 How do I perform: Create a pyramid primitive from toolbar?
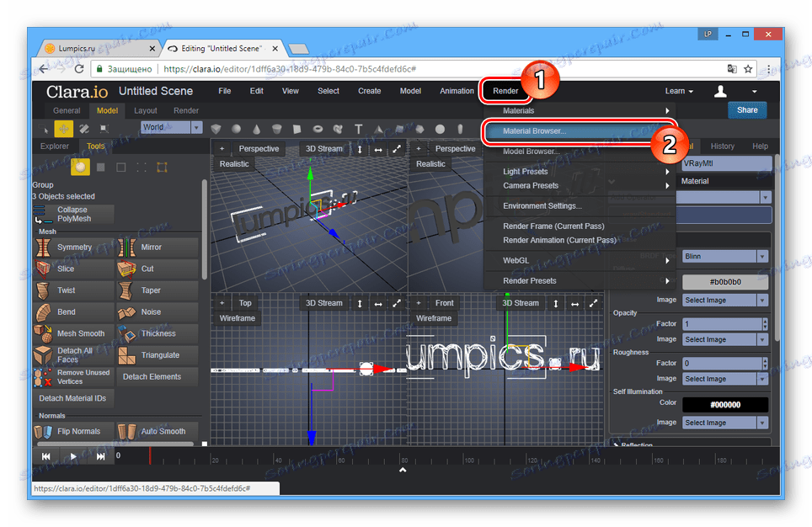coord(378,129)
